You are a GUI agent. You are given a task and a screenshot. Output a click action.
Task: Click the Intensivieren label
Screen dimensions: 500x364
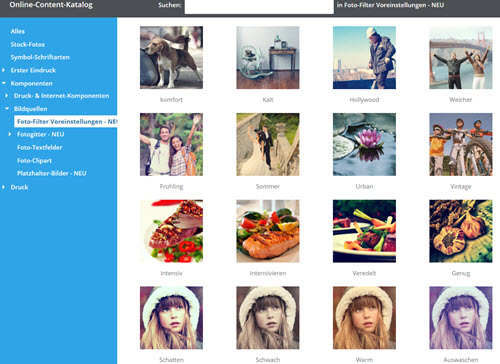click(268, 273)
